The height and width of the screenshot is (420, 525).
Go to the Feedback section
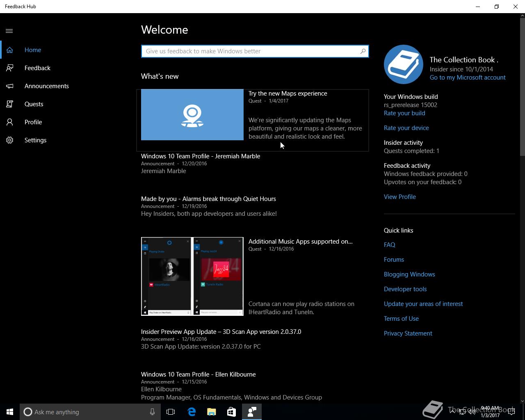click(37, 68)
